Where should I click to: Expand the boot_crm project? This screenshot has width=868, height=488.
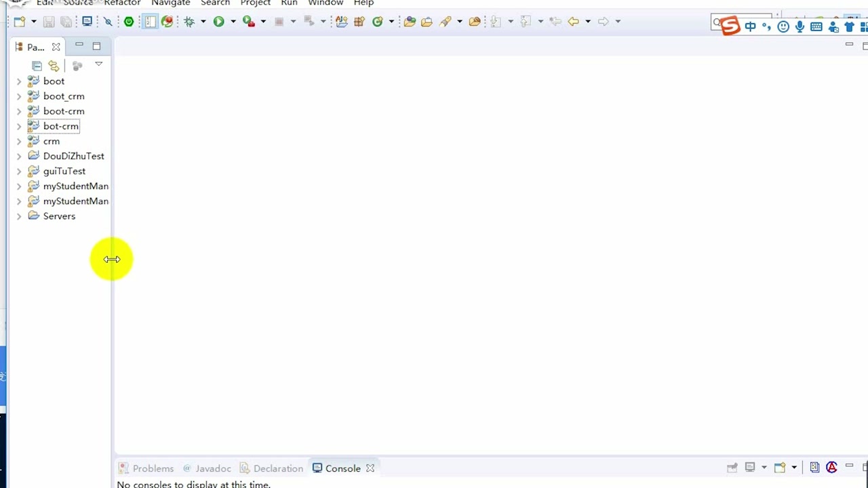tap(19, 96)
